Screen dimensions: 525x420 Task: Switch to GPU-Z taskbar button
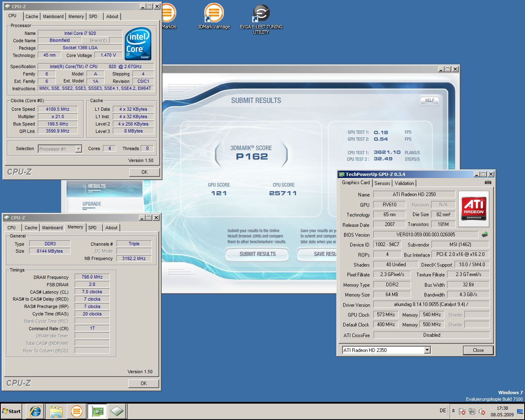(x=97, y=411)
